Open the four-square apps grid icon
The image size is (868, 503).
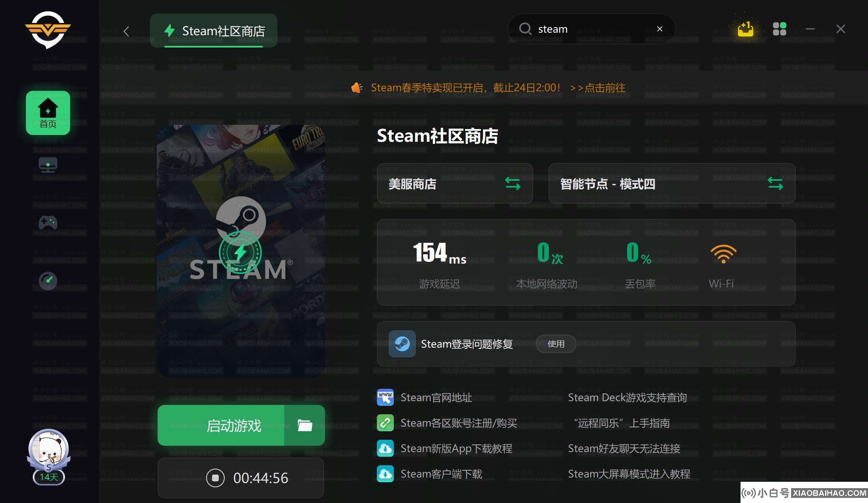[x=780, y=29]
